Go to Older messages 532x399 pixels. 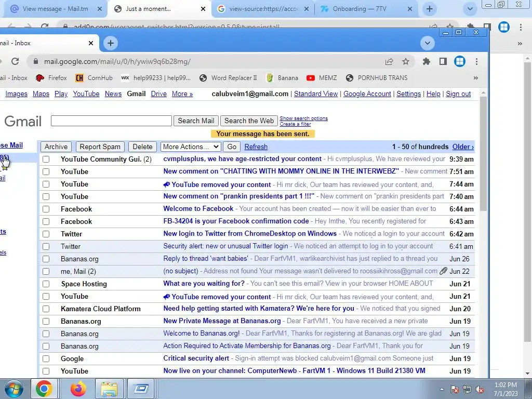(463, 147)
